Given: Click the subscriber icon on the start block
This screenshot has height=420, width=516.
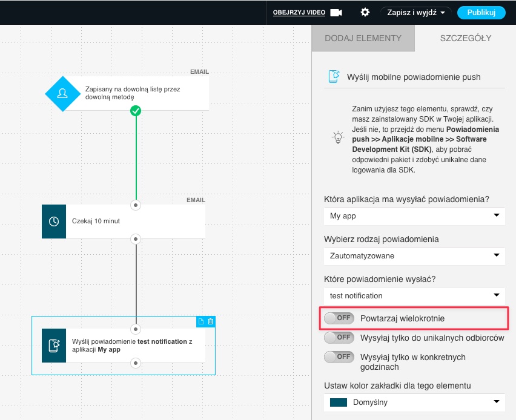Looking at the screenshot, I should click(62, 93).
